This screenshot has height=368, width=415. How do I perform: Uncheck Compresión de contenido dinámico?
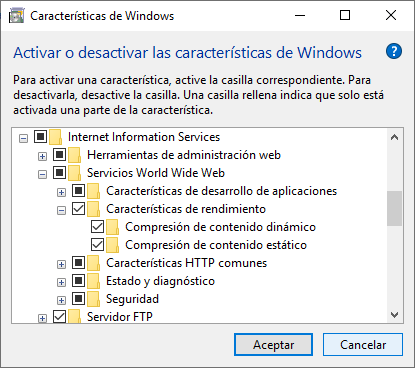tap(97, 227)
